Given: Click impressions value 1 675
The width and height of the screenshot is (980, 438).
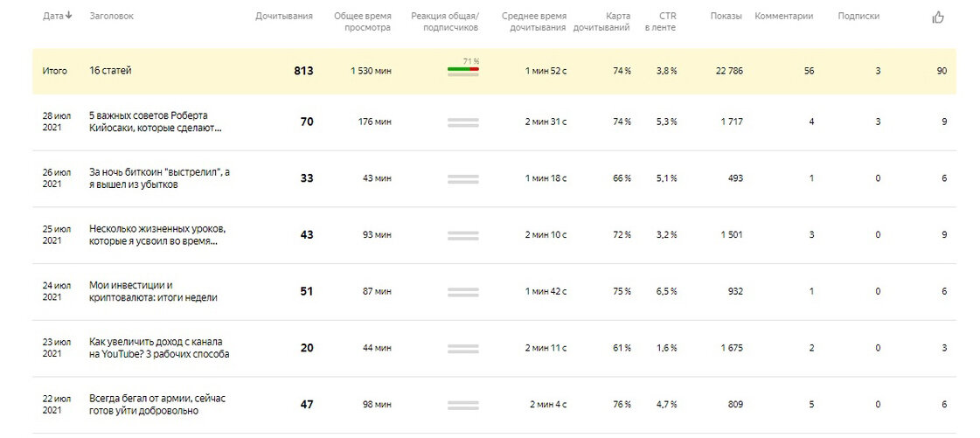Looking at the screenshot, I should click(x=732, y=348).
